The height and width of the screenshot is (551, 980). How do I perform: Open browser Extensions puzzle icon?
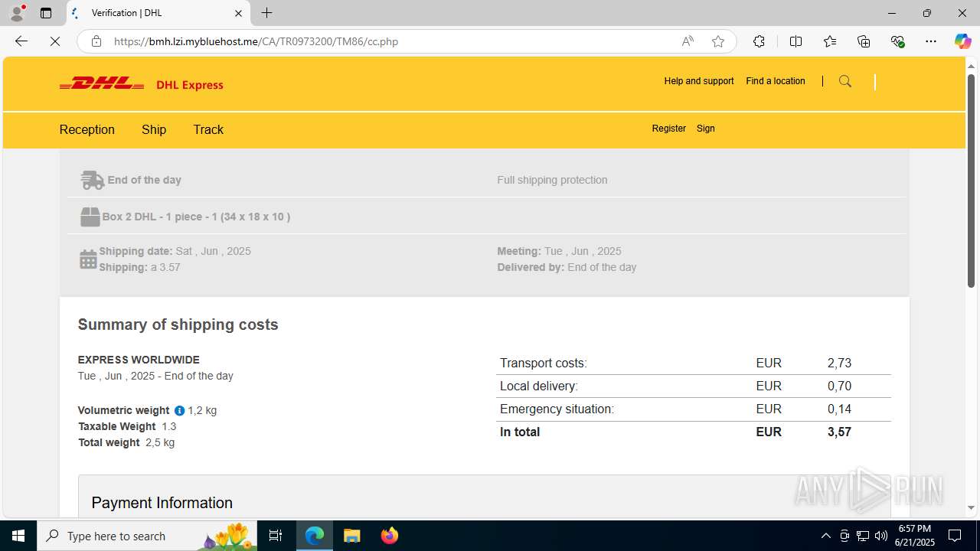pyautogui.click(x=759, y=41)
